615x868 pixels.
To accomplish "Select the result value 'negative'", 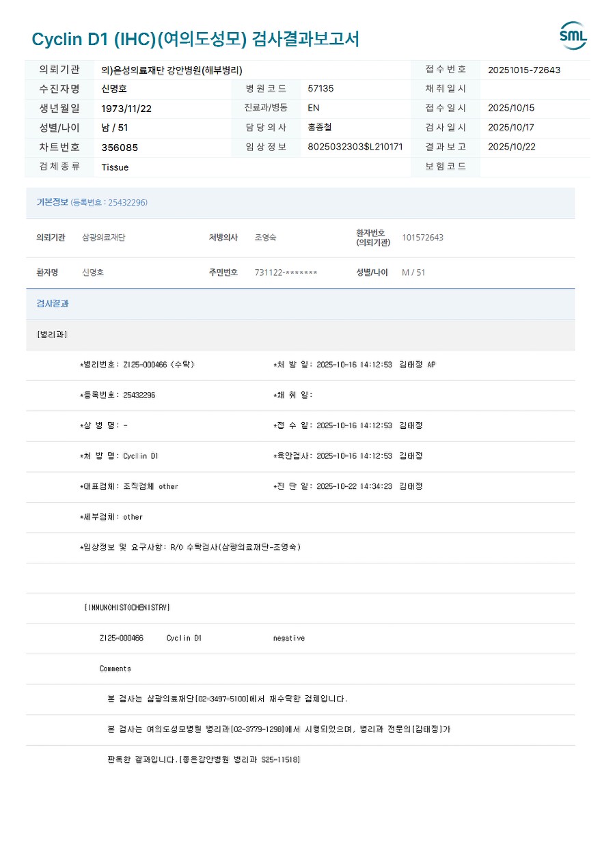I will (289, 639).
